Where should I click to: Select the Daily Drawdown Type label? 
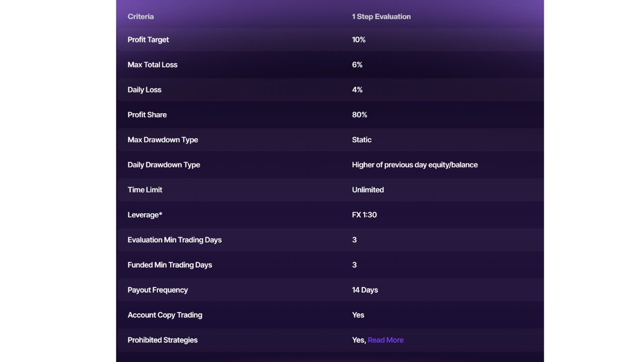click(164, 165)
